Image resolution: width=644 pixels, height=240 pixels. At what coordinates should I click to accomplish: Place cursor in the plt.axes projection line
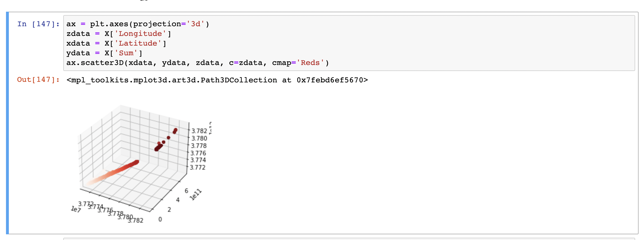tap(138, 24)
